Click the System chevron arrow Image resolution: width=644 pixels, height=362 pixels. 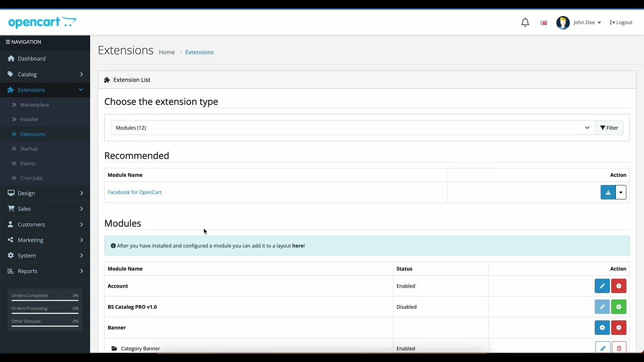[82, 255]
